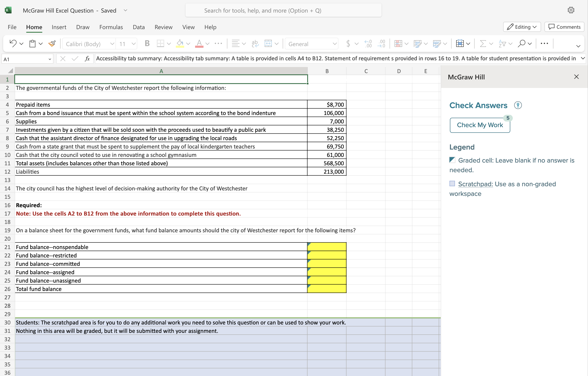Select the Format Painter tool
Viewport: 588px width, 376px height.
click(52, 44)
